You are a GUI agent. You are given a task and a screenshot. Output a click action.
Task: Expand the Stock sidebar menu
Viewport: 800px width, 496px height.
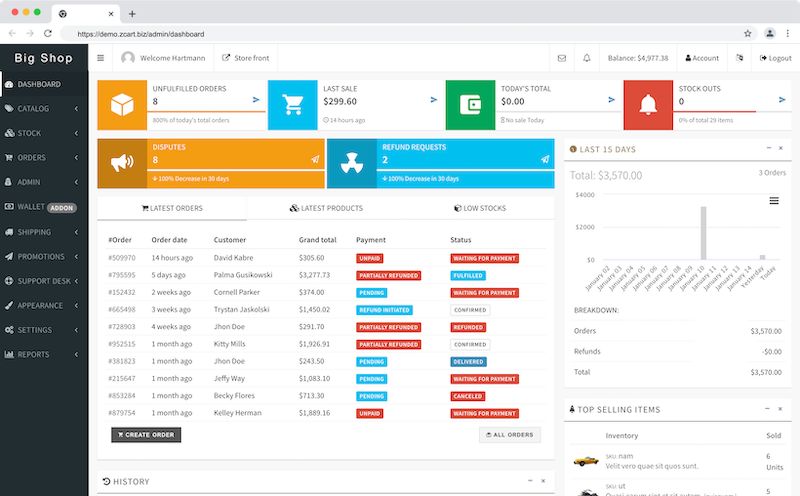tap(44, 133)
